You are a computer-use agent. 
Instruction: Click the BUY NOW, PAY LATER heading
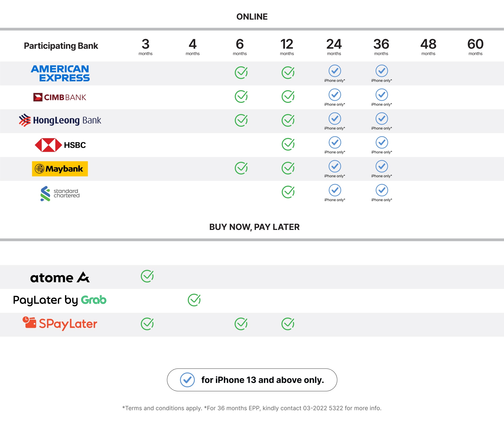tap(254, 227)
